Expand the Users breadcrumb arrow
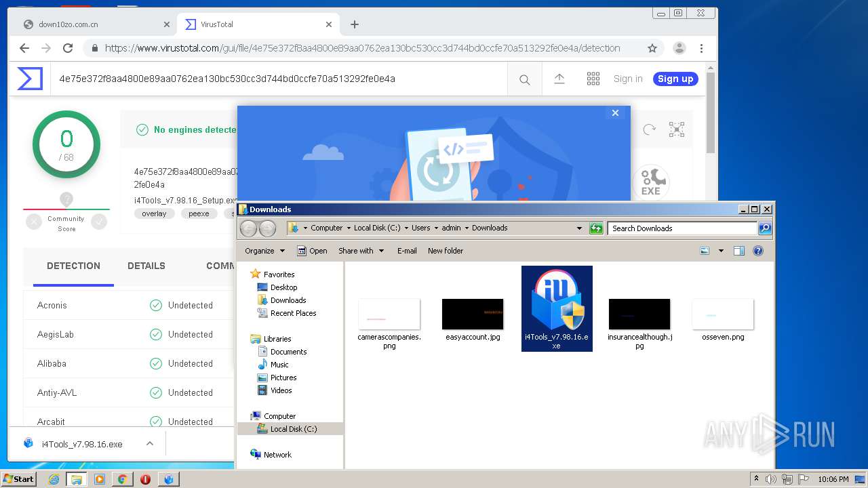Viewport: 868px width, 488px height. 436,228
